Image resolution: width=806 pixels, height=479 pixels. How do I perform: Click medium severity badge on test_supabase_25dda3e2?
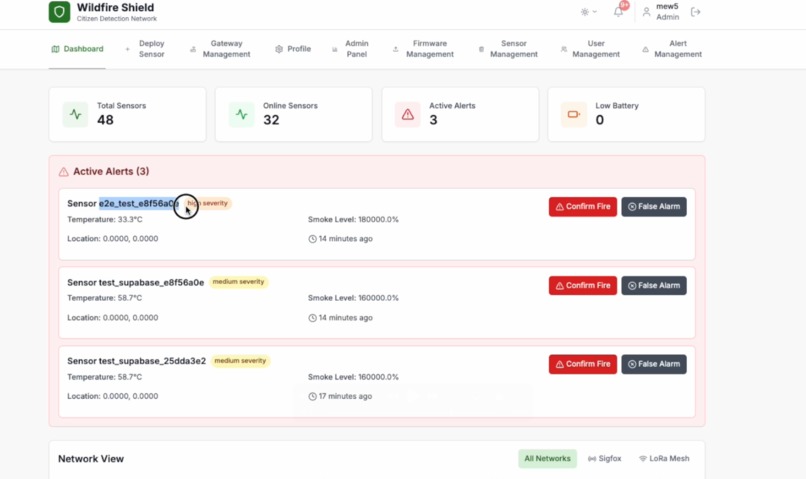coord(240,361)
